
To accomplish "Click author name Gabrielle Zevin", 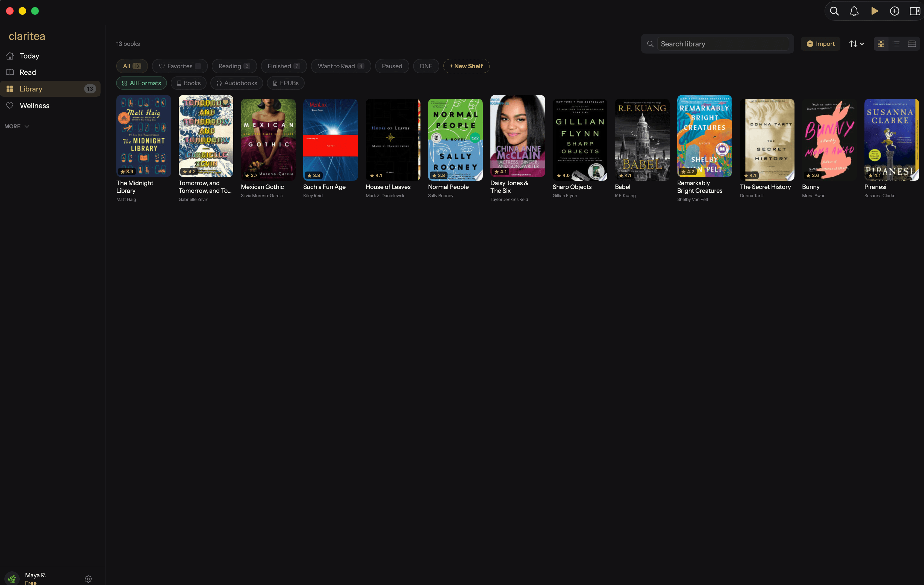I will [193, 200].
